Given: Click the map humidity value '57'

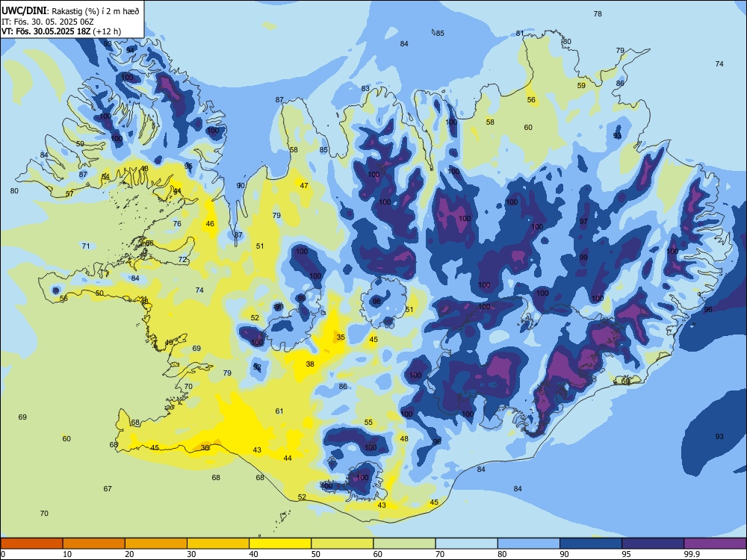Looking at the screenshot, I should [x=70, y=194].
